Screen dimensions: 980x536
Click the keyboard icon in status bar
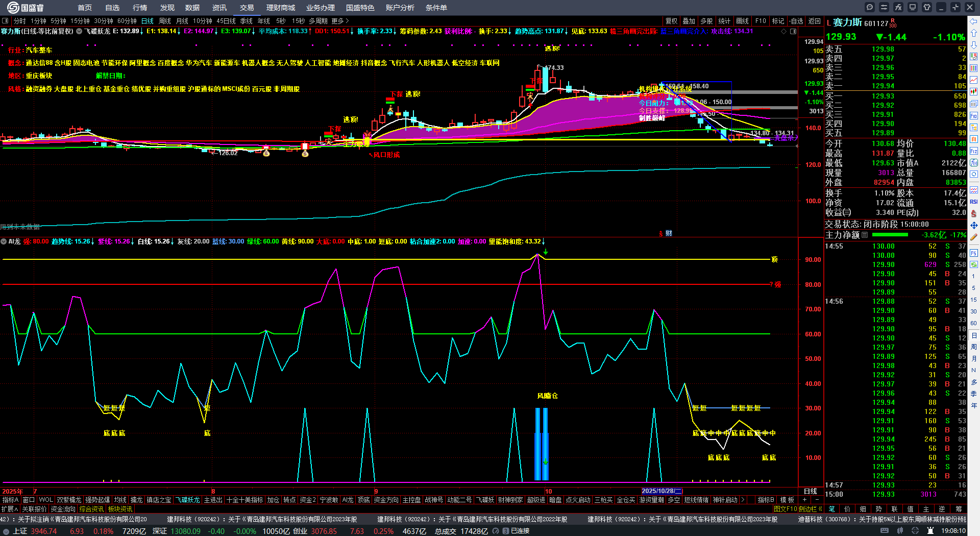point(885,531)
